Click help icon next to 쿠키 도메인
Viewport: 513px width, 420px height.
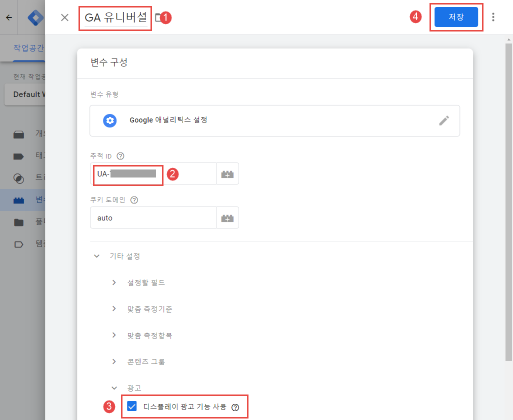[134, 200]
